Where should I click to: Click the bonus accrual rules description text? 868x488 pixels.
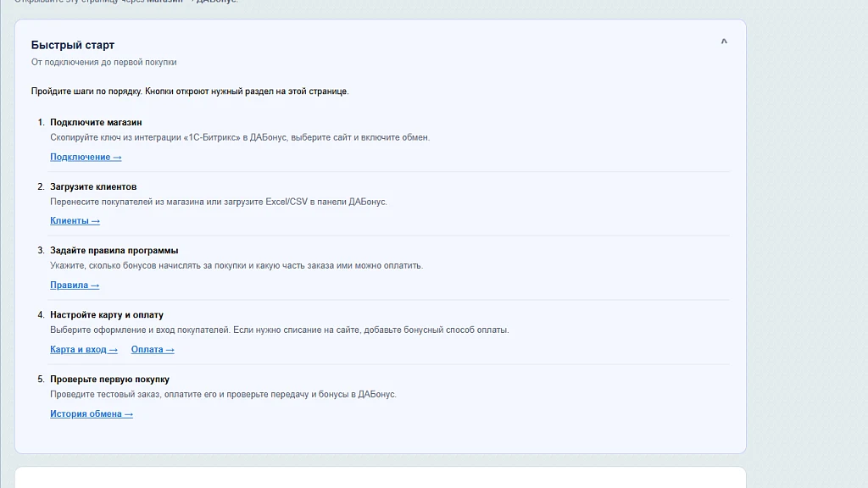click(236, 265)
